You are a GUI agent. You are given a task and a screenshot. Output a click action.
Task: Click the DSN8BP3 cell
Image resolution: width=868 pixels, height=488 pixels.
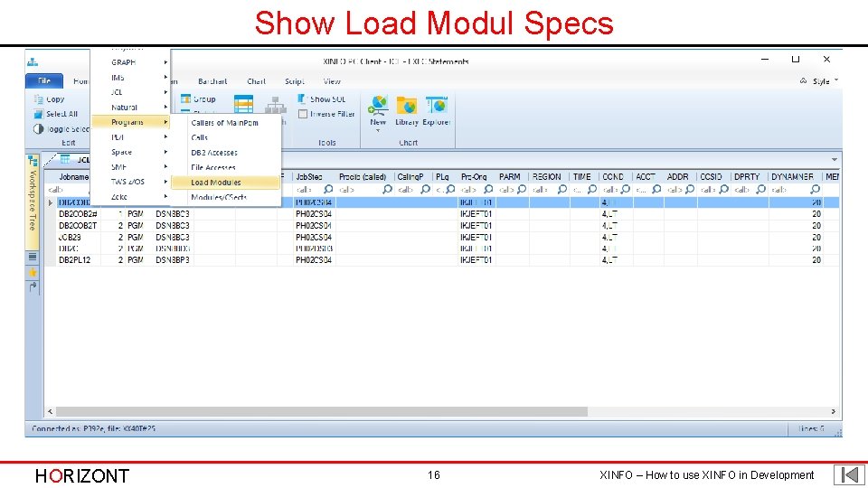tap(172, 260)
